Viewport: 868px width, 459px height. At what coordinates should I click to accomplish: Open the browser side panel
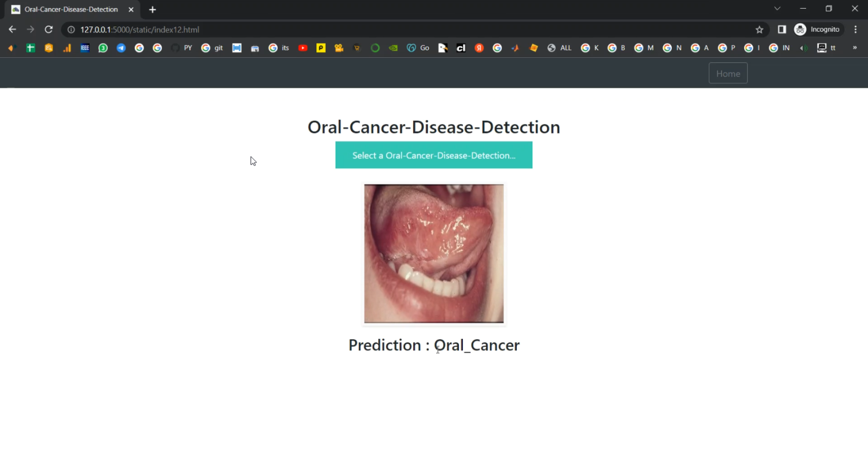(x=782, y=29)
